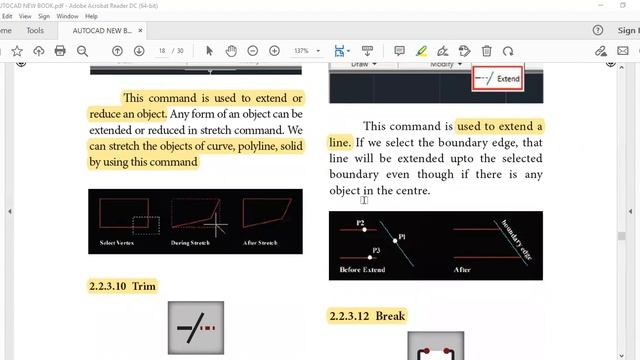Screen dimensions: 640x360
Task: Click the stretch example illustration
Action: (x=196, y=221)
